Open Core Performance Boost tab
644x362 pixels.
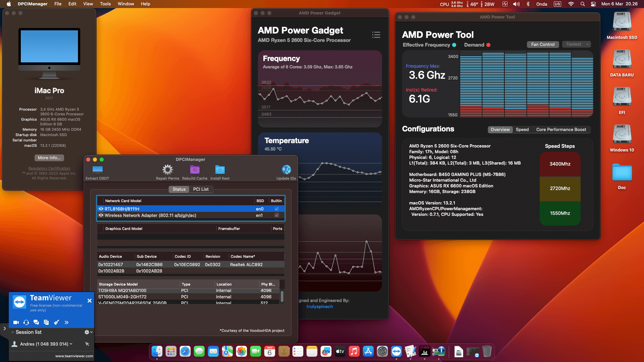(561, 130)
